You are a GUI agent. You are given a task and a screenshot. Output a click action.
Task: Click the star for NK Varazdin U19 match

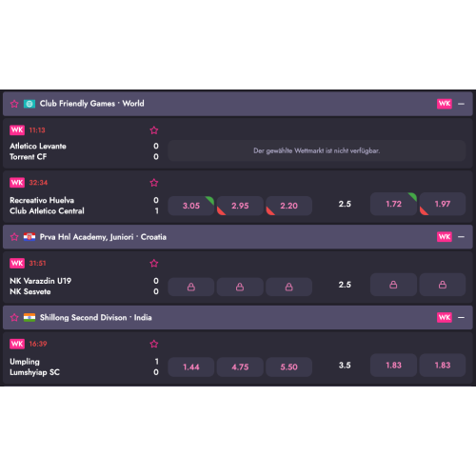pos(154,263)
